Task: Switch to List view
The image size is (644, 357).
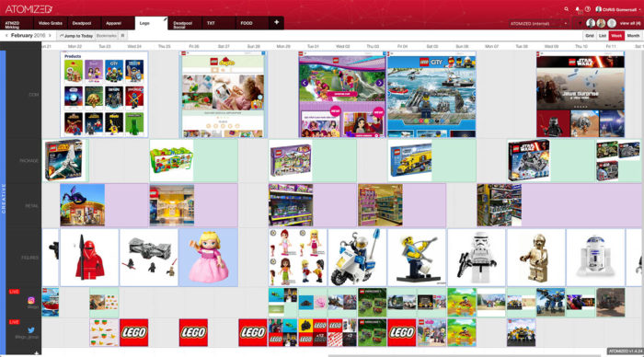Action: coord(602,36)
